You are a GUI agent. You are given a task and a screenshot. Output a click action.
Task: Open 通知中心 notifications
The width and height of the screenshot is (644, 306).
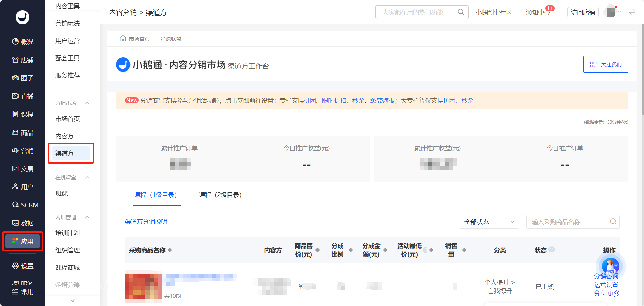[x=538, y=12]
